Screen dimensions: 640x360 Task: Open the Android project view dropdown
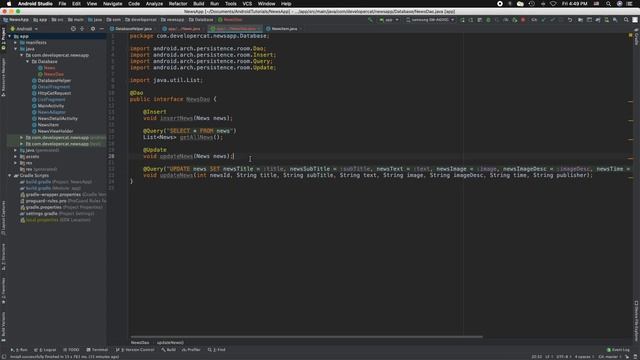(x=24, y=29)
